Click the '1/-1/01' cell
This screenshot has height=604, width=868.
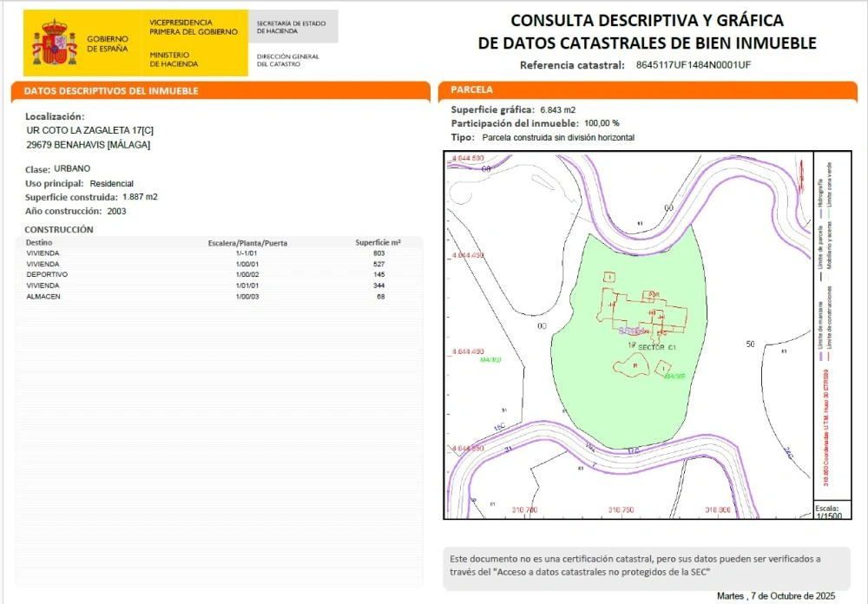[x=247, y=253]
